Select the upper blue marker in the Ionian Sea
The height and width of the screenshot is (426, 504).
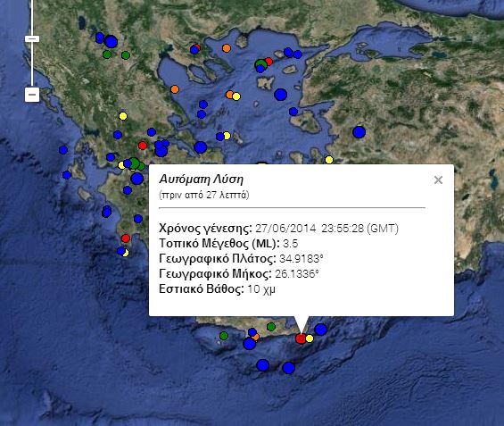[x=63, y=150]
